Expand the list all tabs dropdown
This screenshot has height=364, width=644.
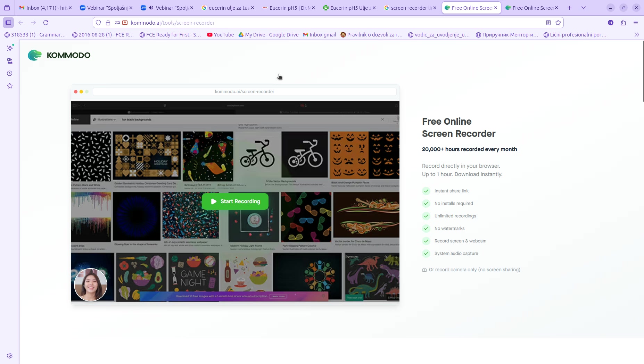pos(584,8)
